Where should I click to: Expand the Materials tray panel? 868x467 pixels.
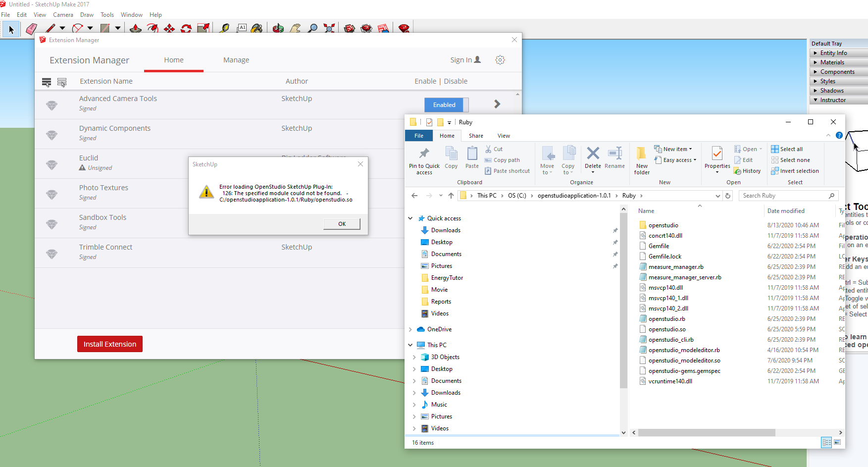pyautogui.click(x=838, y=62)
